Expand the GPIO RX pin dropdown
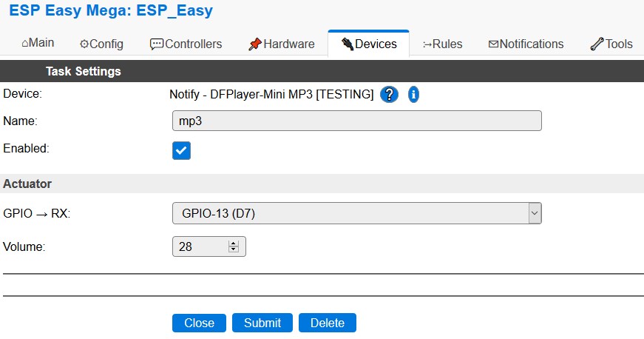644x339 pixels. [357, 214]
